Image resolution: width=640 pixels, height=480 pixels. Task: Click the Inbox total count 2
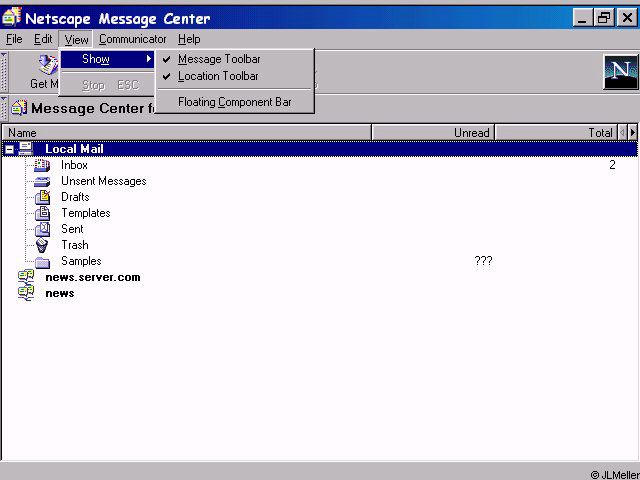tap(612, 165)
